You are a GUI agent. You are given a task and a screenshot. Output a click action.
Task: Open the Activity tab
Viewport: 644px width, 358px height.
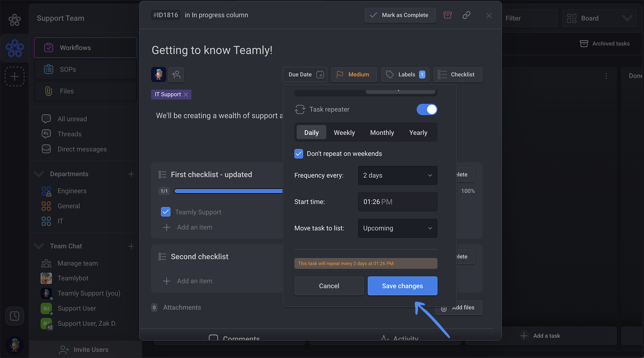click(400, 338)
